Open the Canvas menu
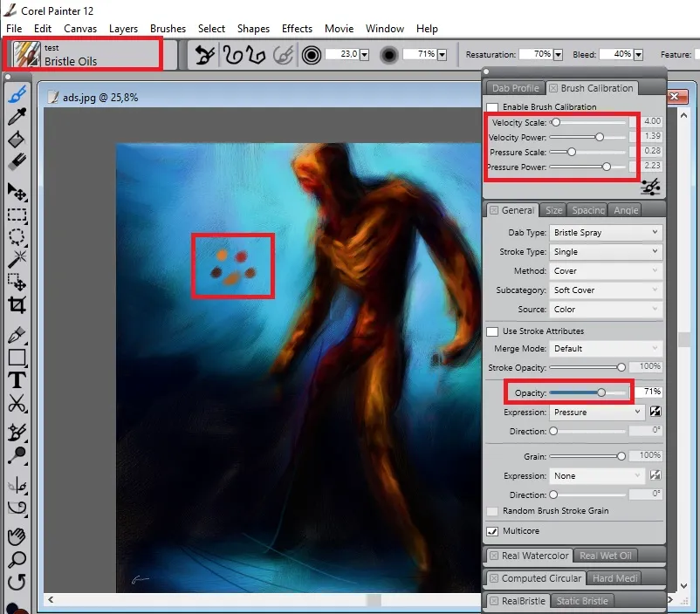 point(80,29)
